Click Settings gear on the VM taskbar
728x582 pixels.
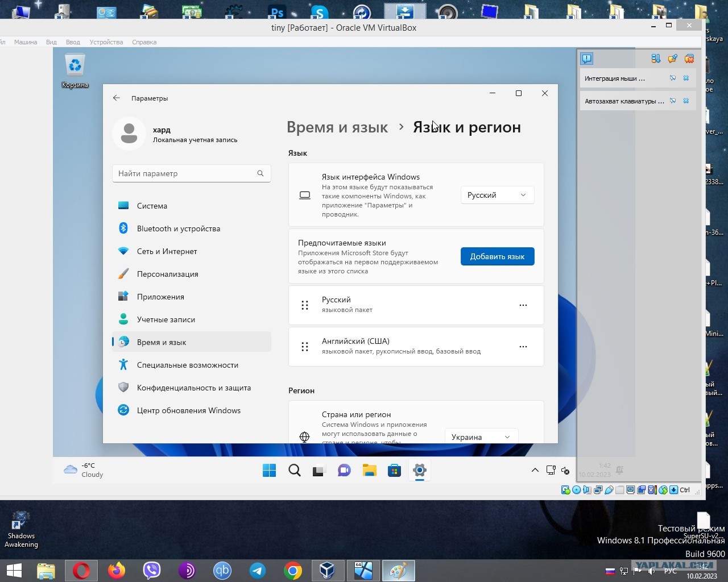pos(420,470)
